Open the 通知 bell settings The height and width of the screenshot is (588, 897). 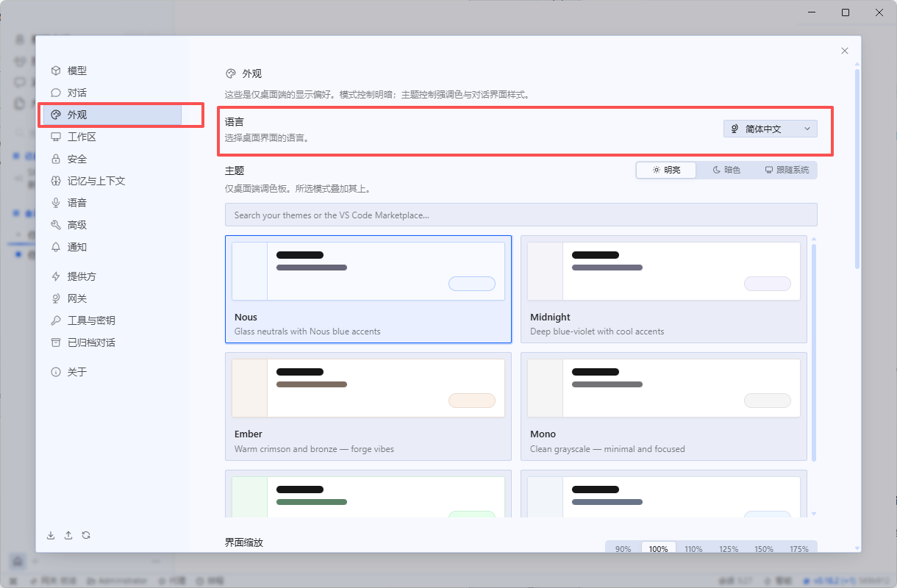point(56,247)
